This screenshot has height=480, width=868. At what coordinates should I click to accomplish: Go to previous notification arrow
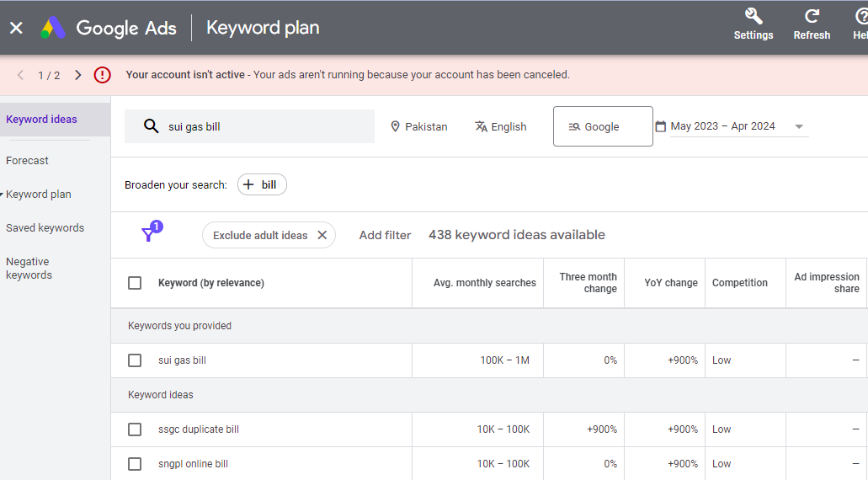point(21,75)
